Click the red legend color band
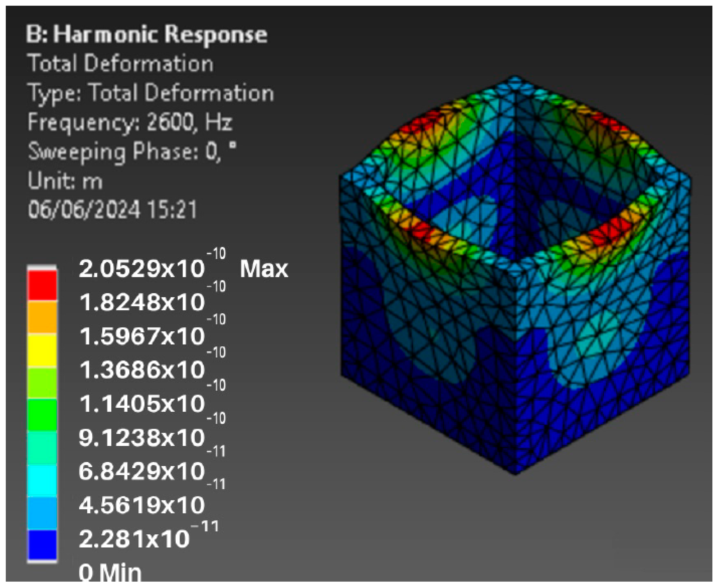Screen dimensions: 719x588 click(42, 285)
